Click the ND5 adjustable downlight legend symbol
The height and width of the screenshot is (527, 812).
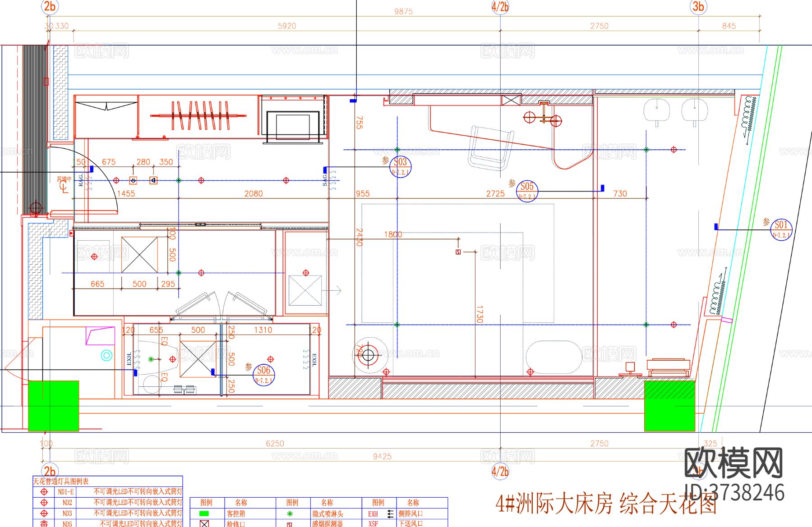coord(44,523)
